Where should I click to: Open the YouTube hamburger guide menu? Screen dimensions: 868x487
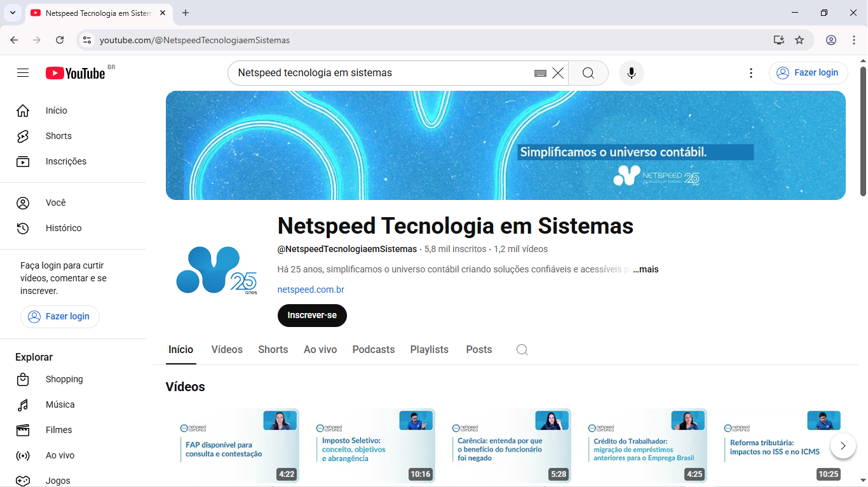(23, 73)
